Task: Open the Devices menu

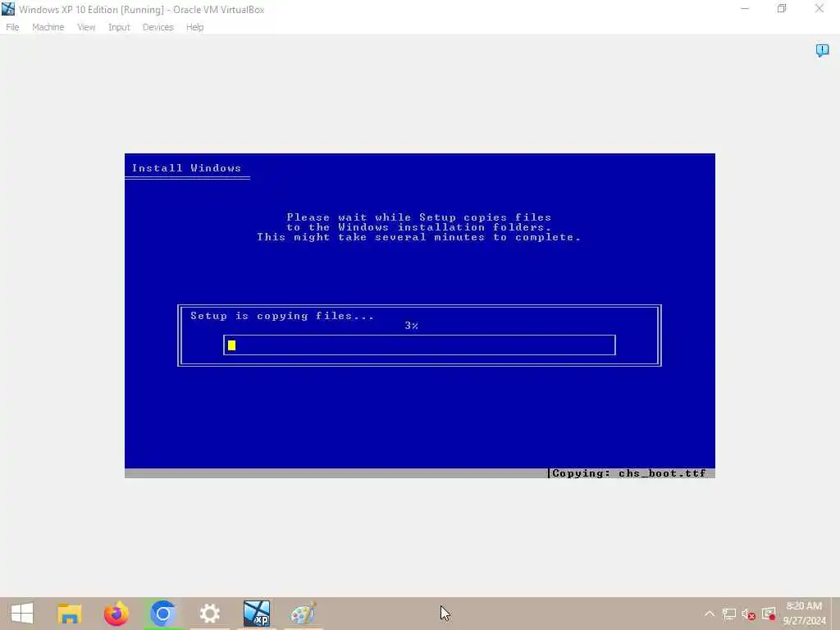Action: coord(158,27)
